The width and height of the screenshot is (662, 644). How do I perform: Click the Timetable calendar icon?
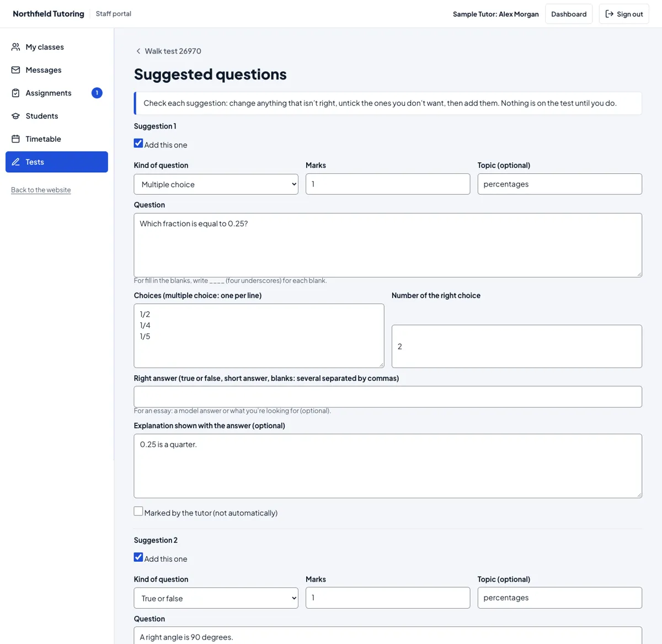tap(15, 139)
